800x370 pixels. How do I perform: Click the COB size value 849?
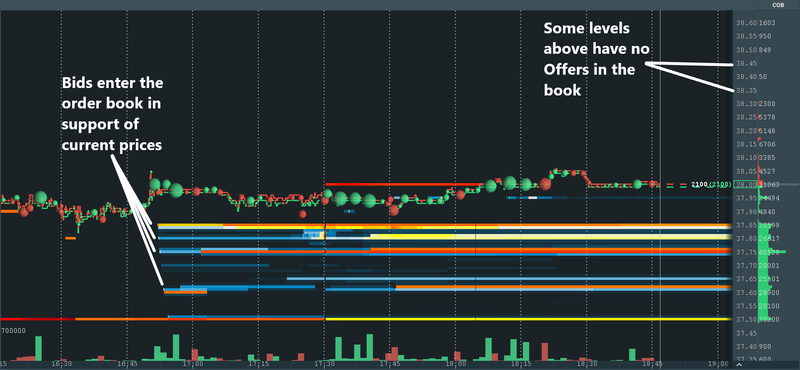click(x=765, y=50)
